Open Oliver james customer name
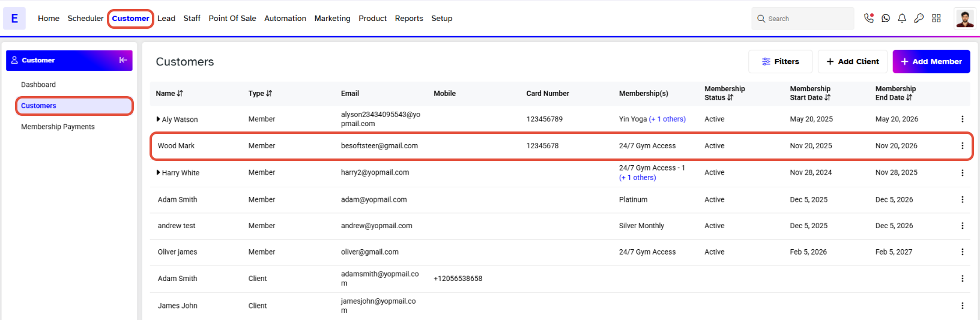 tap(177, 252)
